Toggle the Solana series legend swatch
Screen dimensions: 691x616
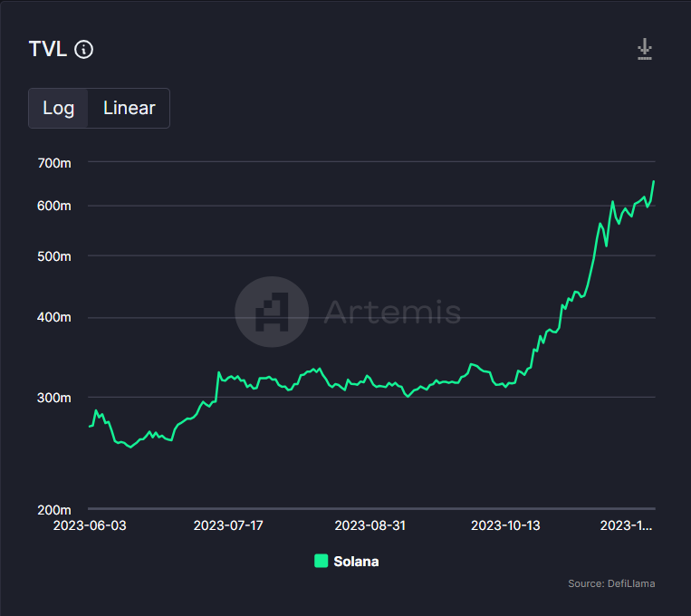click(321, 561)
